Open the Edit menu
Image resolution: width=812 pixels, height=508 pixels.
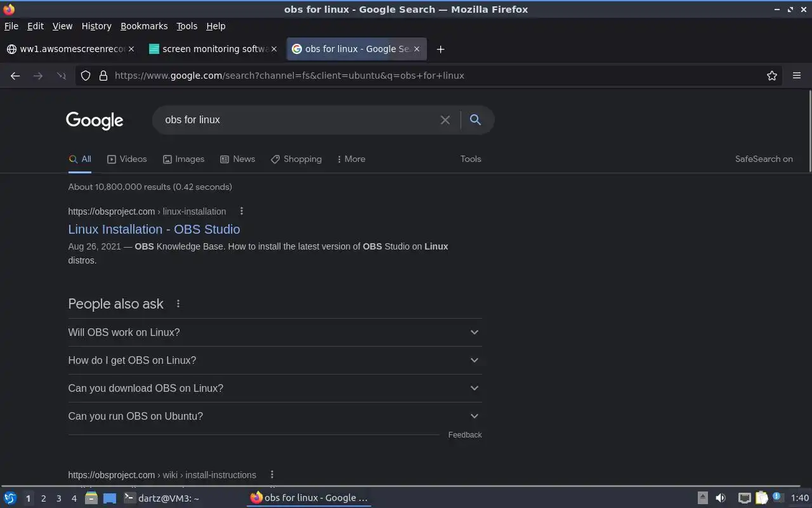[x=36, y=26]
